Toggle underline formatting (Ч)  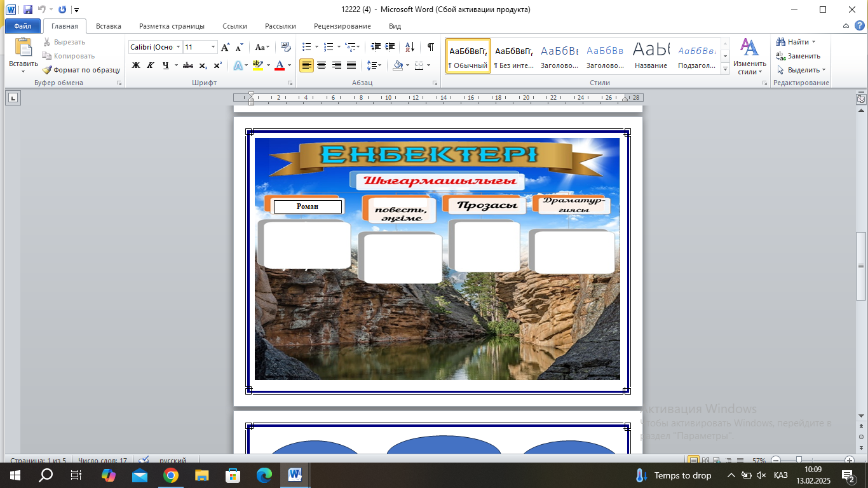(165, 65)
